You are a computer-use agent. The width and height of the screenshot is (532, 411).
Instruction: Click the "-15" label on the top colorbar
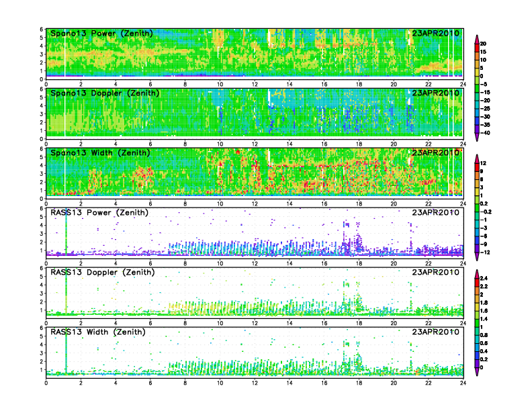point(485,93)
